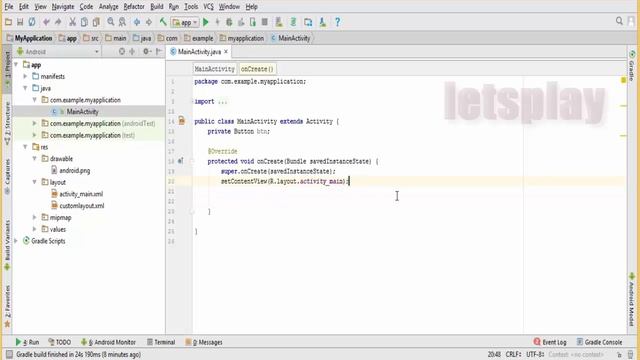Viewport: 640px width, 360px height.
Task: Click the Save All toolbar icon
Action: 20,22
